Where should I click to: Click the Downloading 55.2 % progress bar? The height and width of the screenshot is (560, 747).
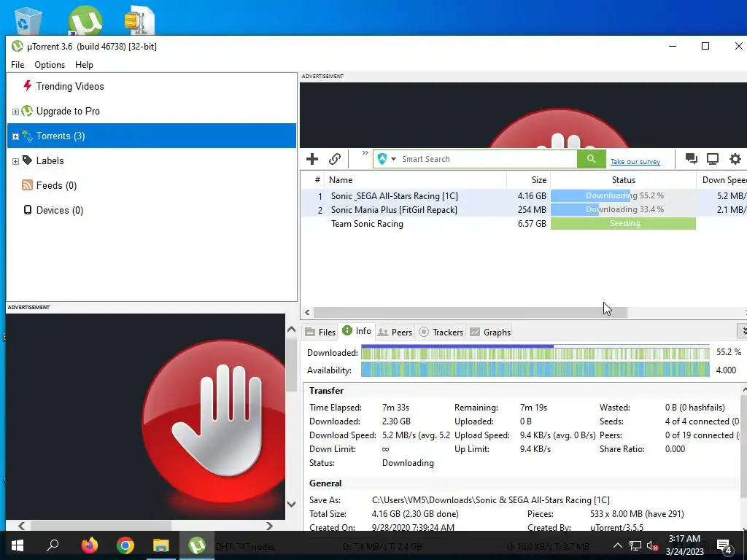623,195
